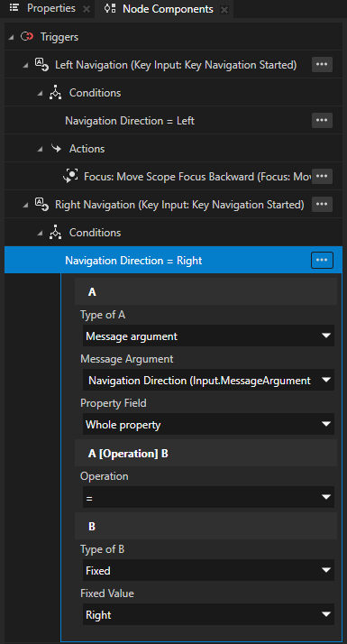
Task: Click the Actions arrow icon
Action: [x=56, y=148]
